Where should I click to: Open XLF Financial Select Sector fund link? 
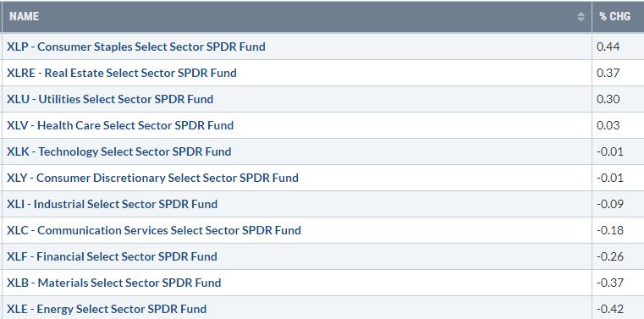[x=112, y=256]
